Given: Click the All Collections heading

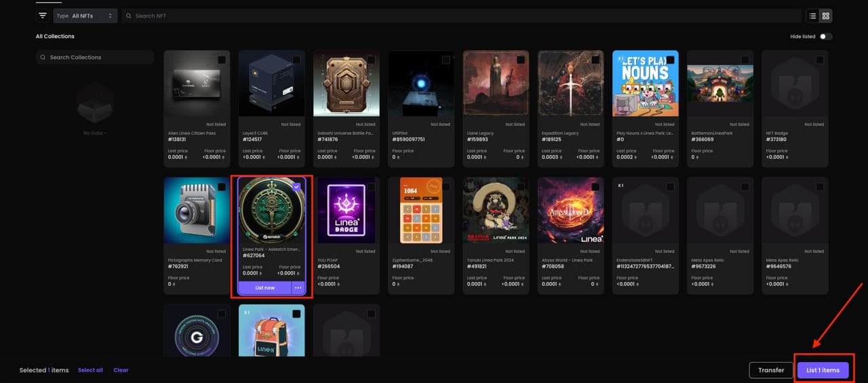Looking at the screenshot, I should tap(55, 37).
